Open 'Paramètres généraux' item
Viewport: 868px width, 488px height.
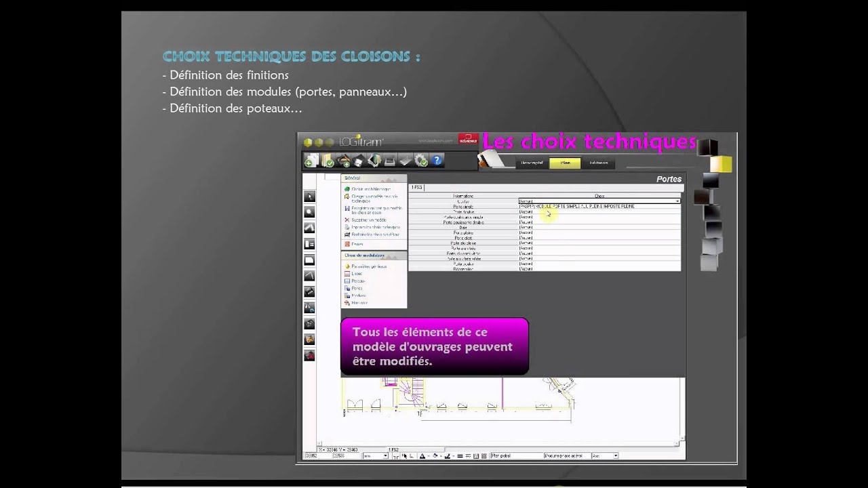[369, 266]
